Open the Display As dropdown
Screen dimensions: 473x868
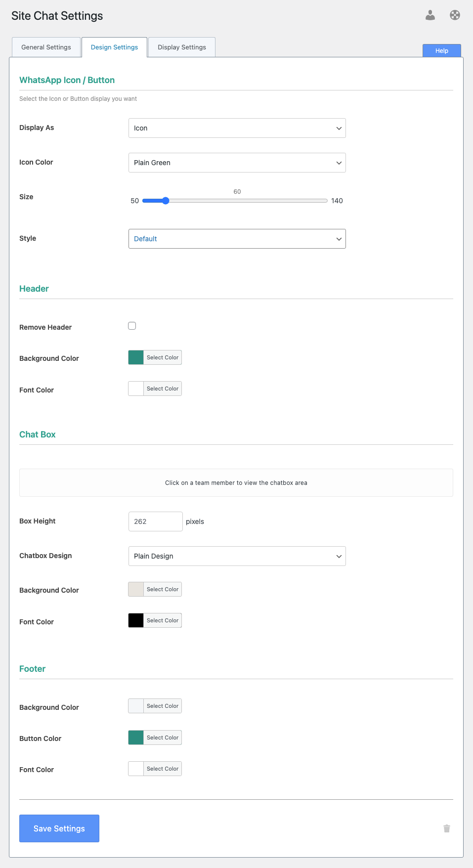pyautogui.click(x=237, y=128)
